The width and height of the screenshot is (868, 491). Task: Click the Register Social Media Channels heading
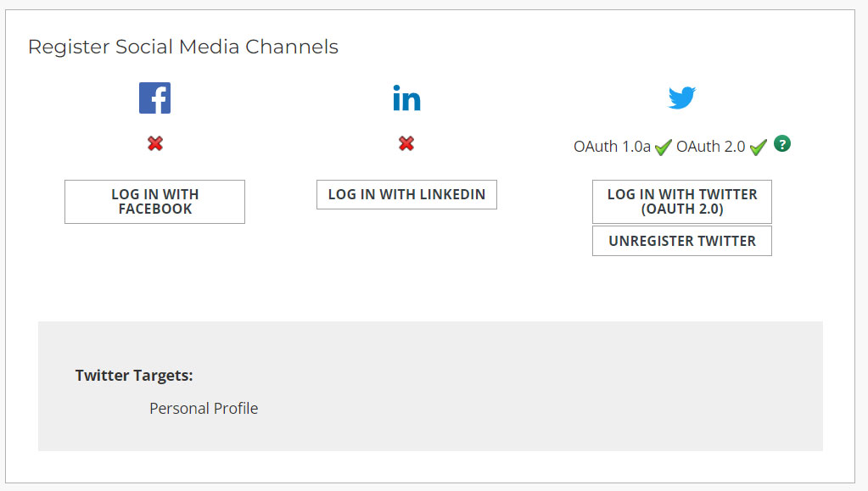click(183, 47)
